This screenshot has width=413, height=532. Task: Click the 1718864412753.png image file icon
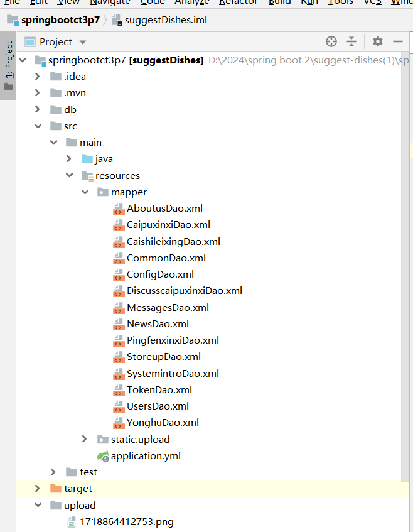tap(71, 522)
